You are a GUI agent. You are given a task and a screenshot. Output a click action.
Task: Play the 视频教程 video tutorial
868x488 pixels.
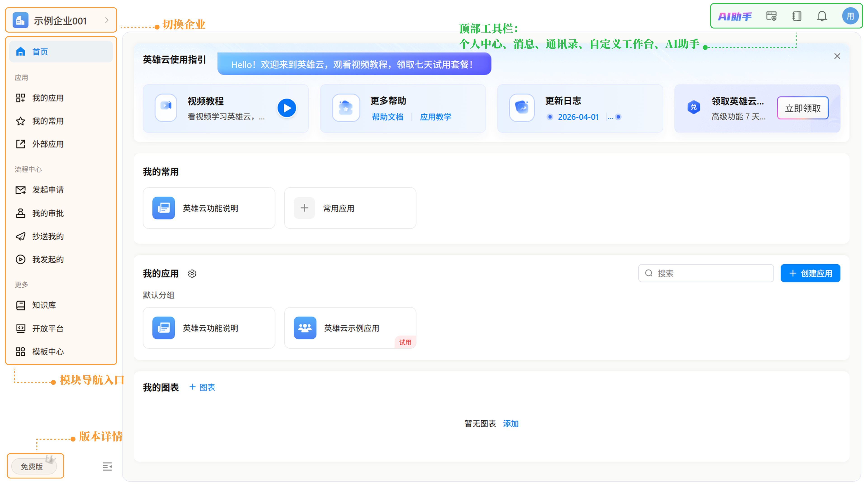click(287, 108)
